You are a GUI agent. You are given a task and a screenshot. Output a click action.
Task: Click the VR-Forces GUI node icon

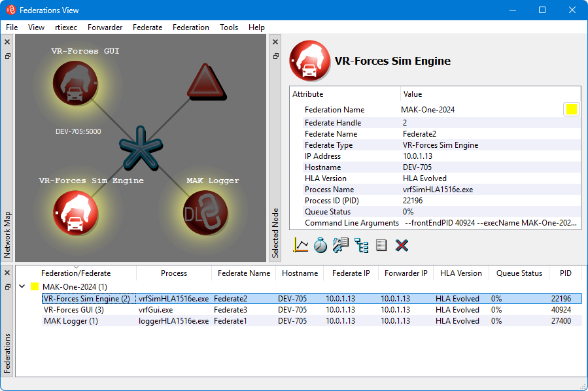tap(75, 84)
